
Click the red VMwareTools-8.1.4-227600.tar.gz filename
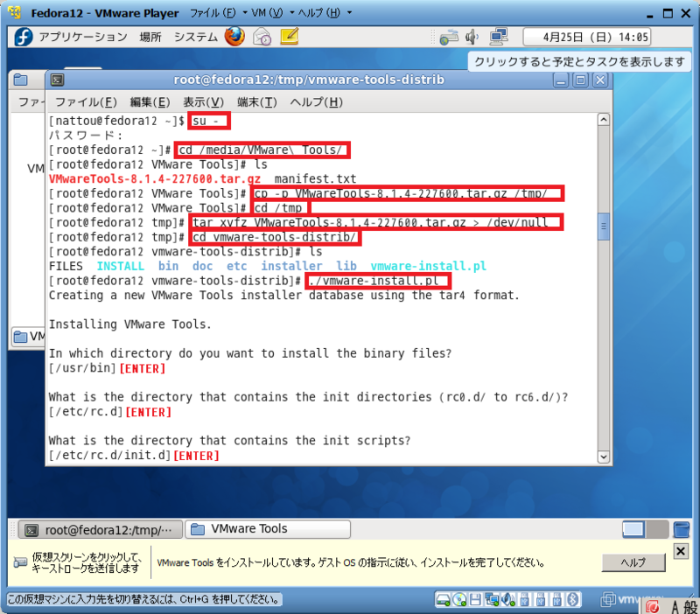tap(155, 179)
